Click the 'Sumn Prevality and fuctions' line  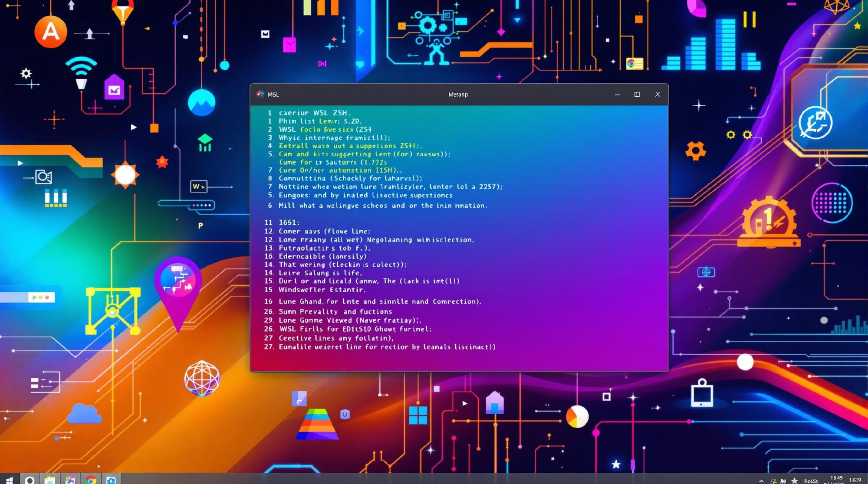(335, 311)
